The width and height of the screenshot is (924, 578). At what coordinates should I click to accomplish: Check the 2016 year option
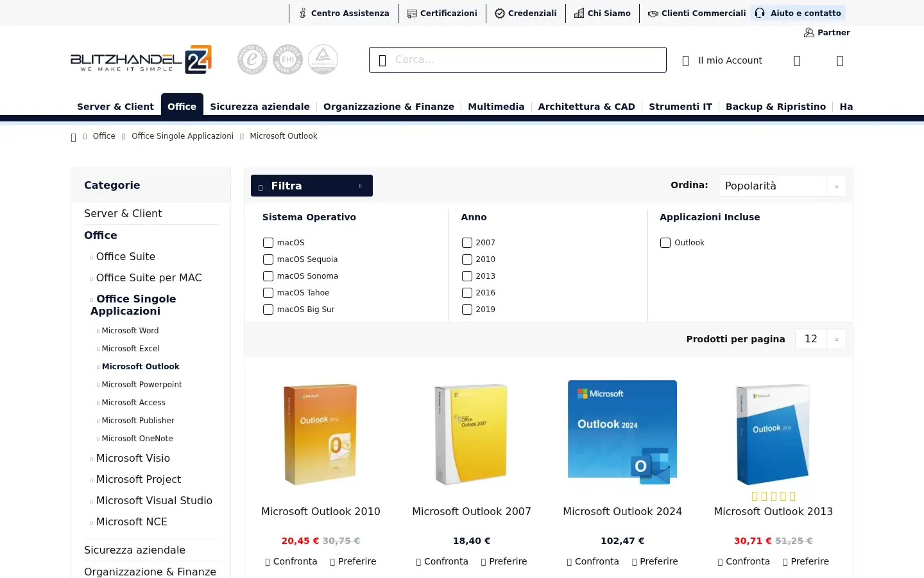tap(467, 293)
